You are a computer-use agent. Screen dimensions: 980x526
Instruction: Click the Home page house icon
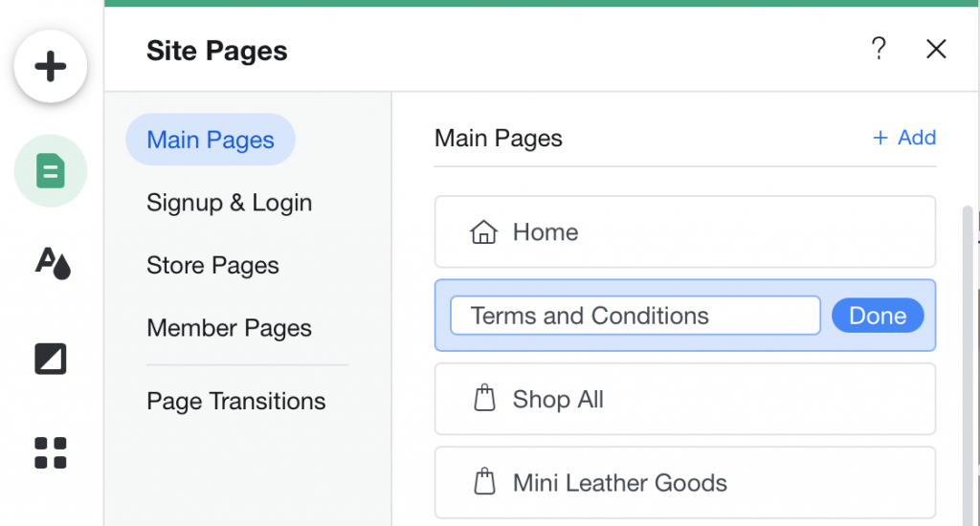coord(483,232)
